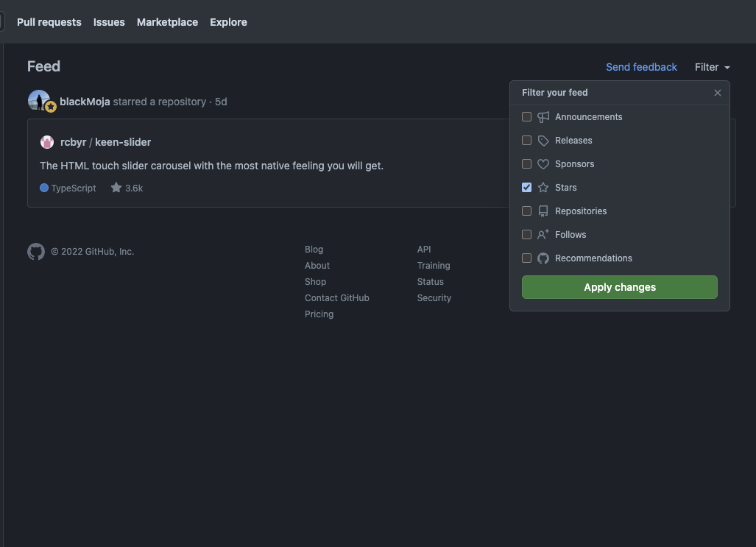
Task: Click blackMoja's avatar image
Action: click(x=39, y=101)
